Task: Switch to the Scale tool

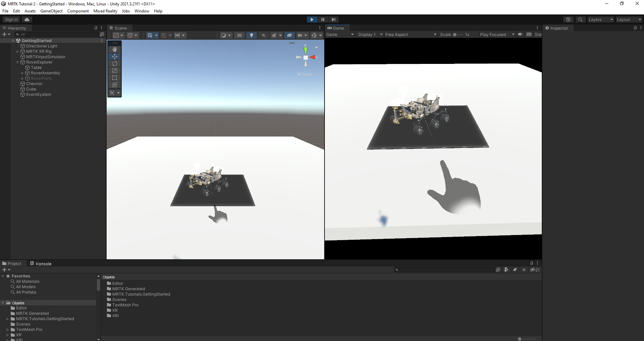Action: 114,71
